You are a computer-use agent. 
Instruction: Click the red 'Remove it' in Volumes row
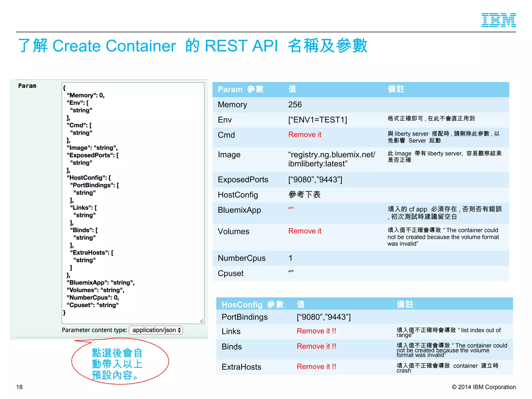pos(305,231)
